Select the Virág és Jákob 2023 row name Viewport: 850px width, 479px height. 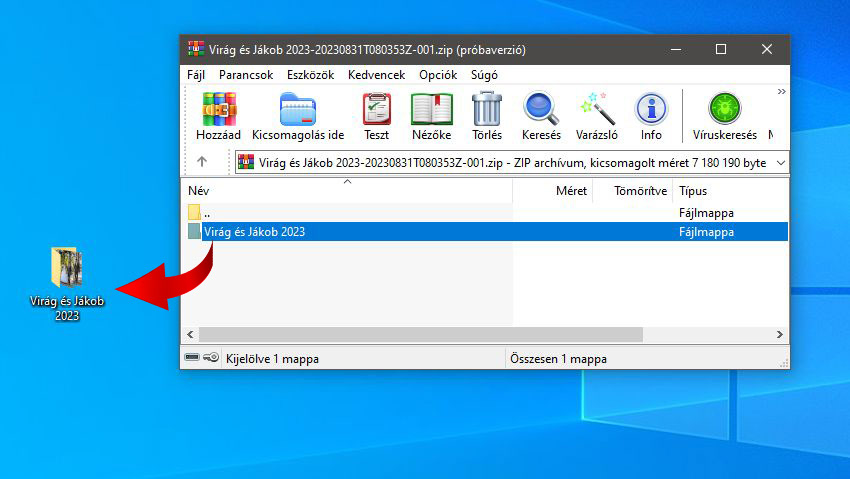point(254,231)
